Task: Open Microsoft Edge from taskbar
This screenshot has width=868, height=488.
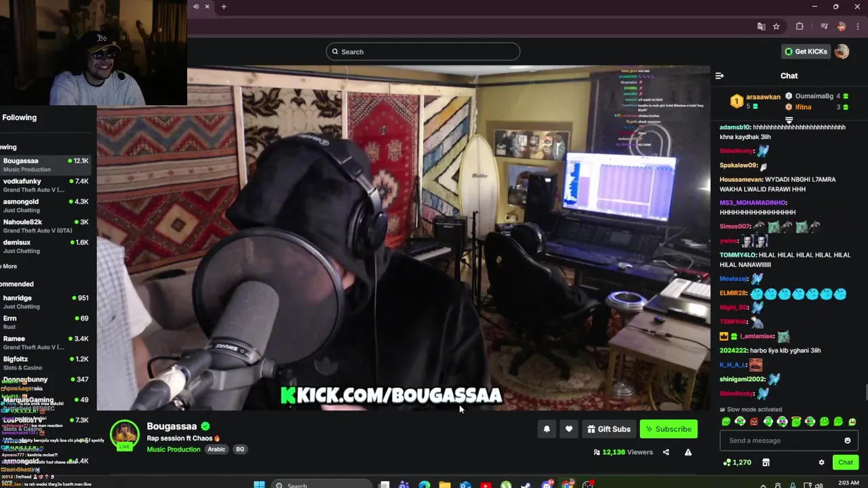Action: (x=425, y=484)
